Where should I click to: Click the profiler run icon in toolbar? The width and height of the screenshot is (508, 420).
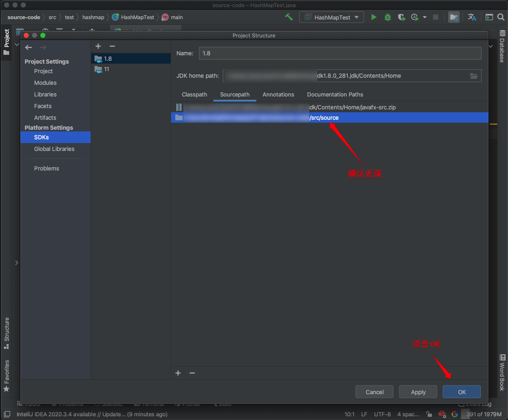point(415,17)
